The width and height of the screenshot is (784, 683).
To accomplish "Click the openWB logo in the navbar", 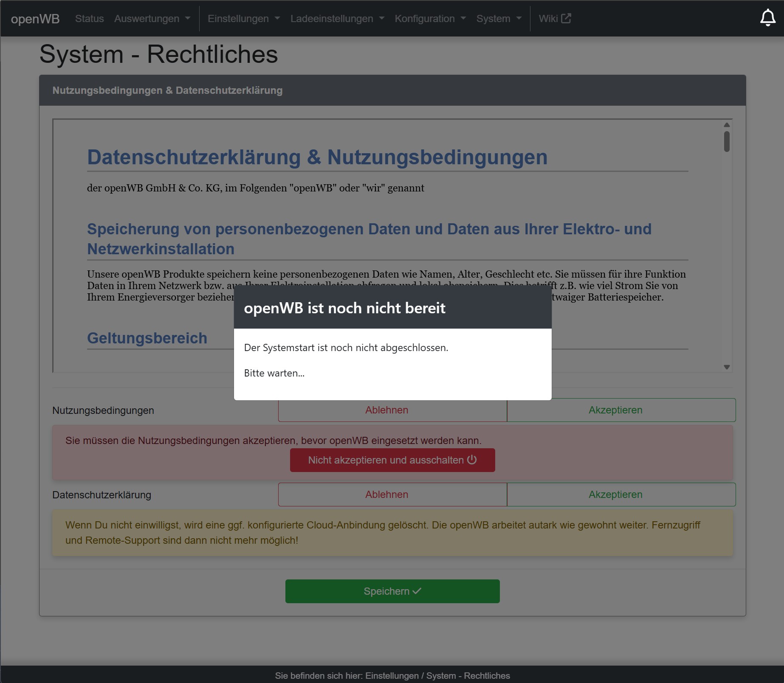I will (36, 18).
